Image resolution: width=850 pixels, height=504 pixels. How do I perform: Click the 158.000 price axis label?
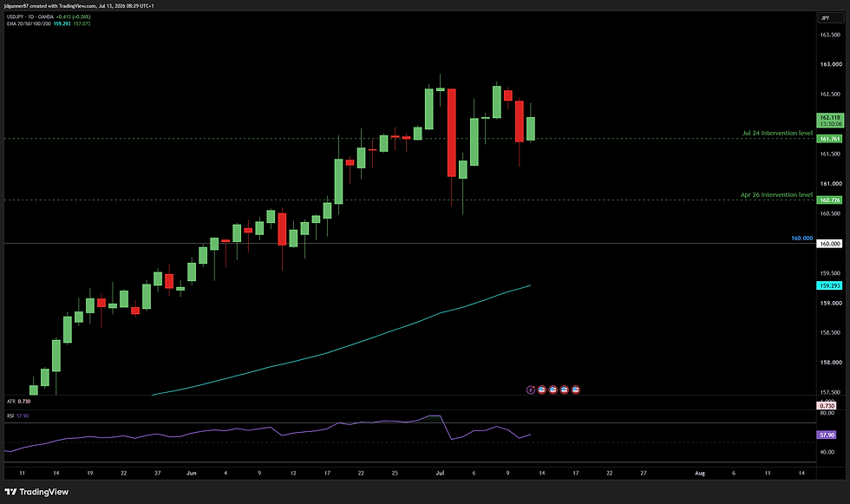(830, 362)
